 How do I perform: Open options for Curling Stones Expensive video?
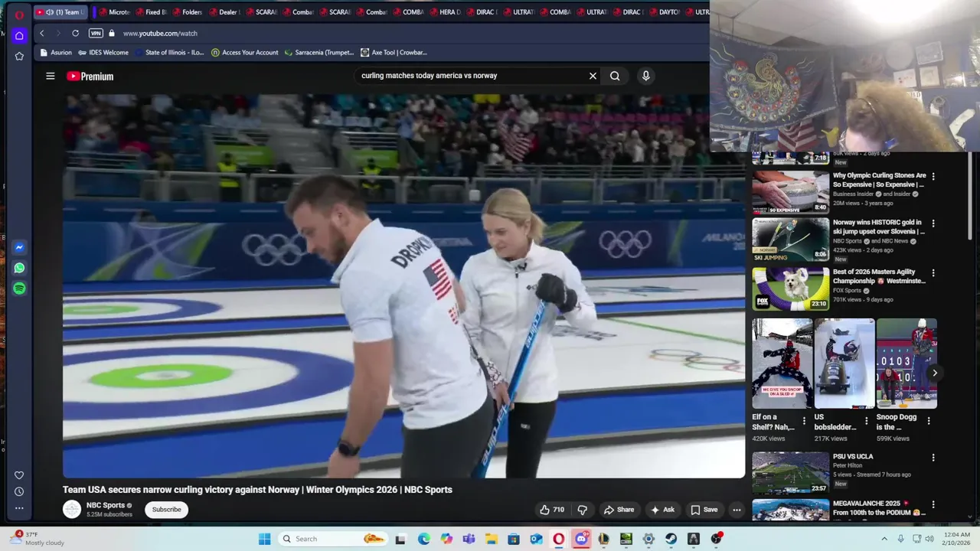pyautogui.click(x=933, y=177)
